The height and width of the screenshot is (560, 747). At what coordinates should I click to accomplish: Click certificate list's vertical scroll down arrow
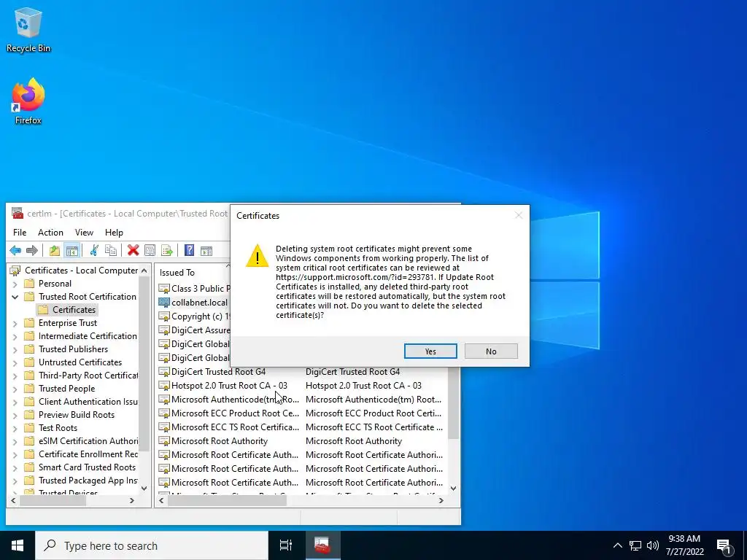tap(453, 489)
